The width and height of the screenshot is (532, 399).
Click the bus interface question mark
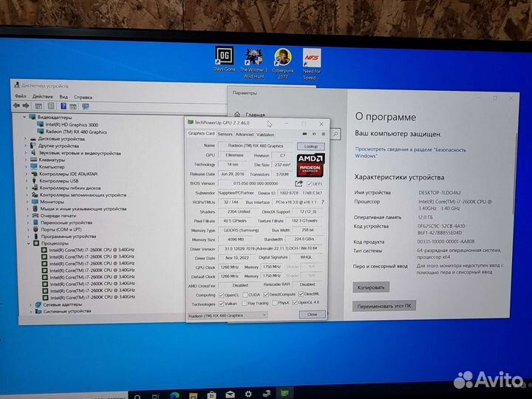322,202
